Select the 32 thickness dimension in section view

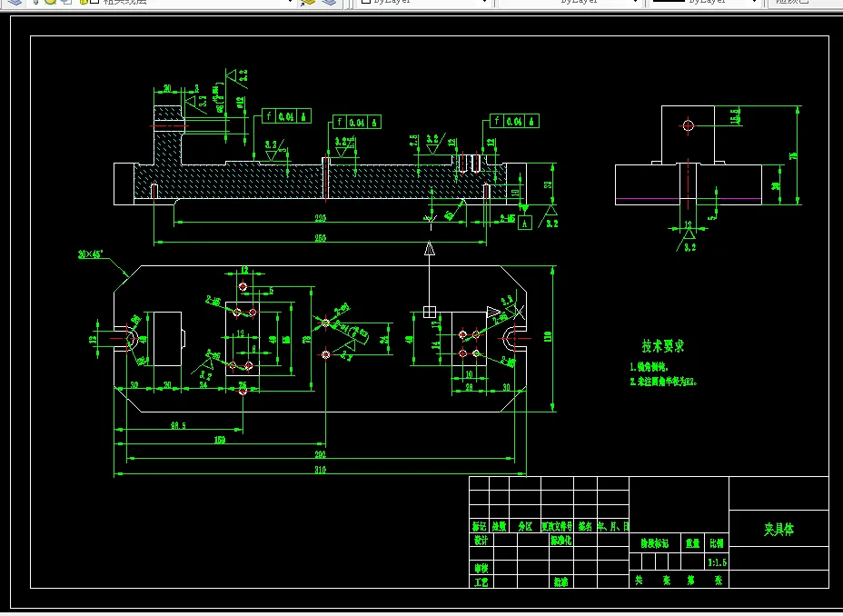(548, 184)
